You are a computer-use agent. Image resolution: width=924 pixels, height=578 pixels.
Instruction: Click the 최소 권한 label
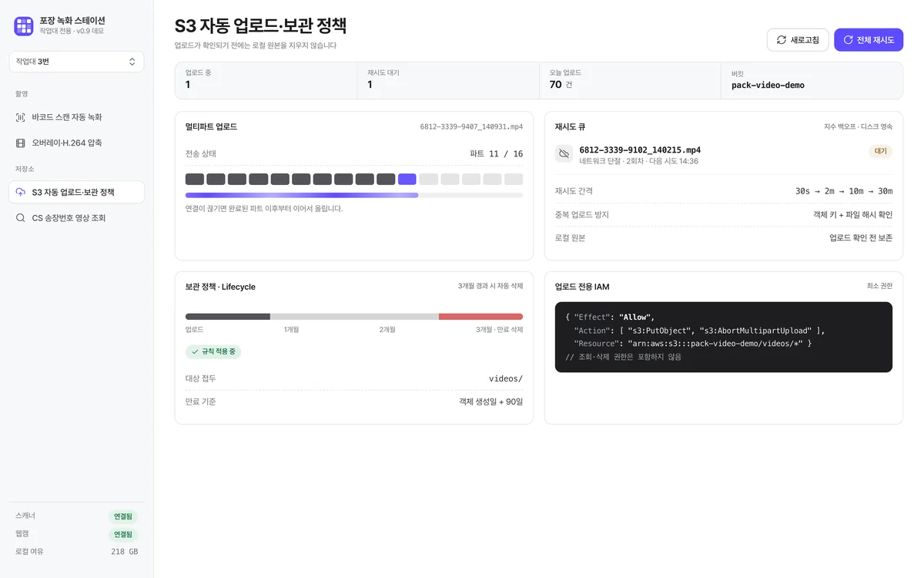(x=879, y=286)
